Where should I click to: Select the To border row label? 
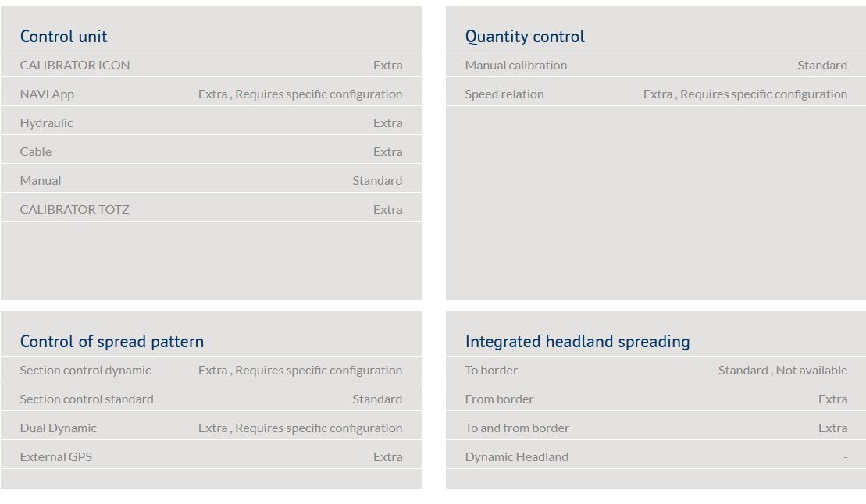click(x=491, y=371)
